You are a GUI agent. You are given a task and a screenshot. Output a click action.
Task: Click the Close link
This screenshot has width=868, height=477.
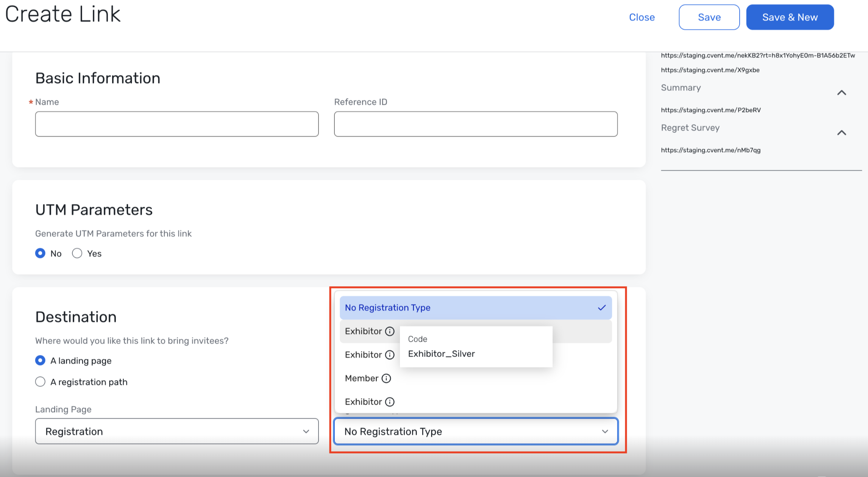(x=642, y=17)
